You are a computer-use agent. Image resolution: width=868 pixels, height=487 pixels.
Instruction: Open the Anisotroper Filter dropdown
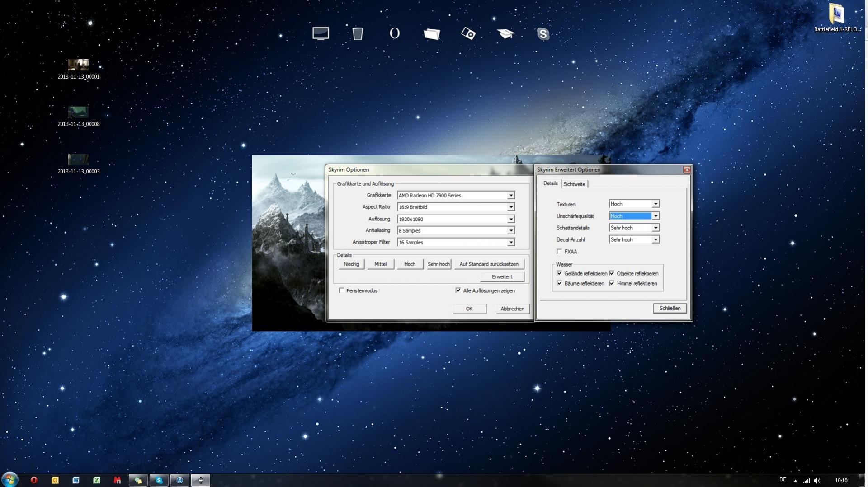456,242
